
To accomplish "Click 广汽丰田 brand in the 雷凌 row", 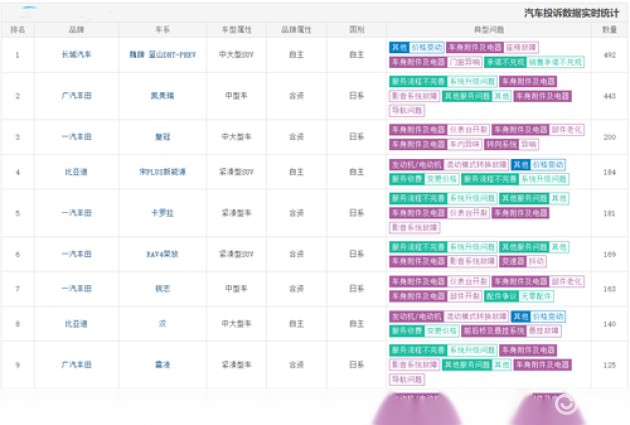I will pos(76,365).
